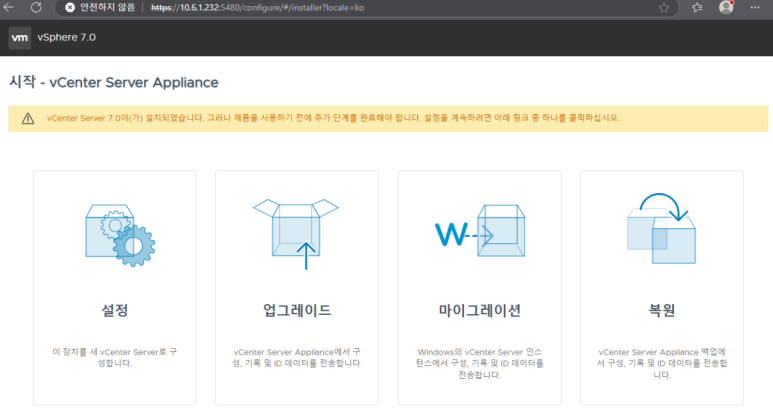Open the 설정 setup card title

click(x=115, y=310)
